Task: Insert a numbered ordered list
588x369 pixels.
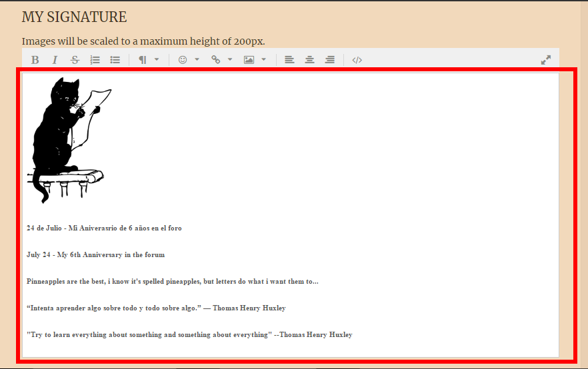Action: click(x=95, y=60)
